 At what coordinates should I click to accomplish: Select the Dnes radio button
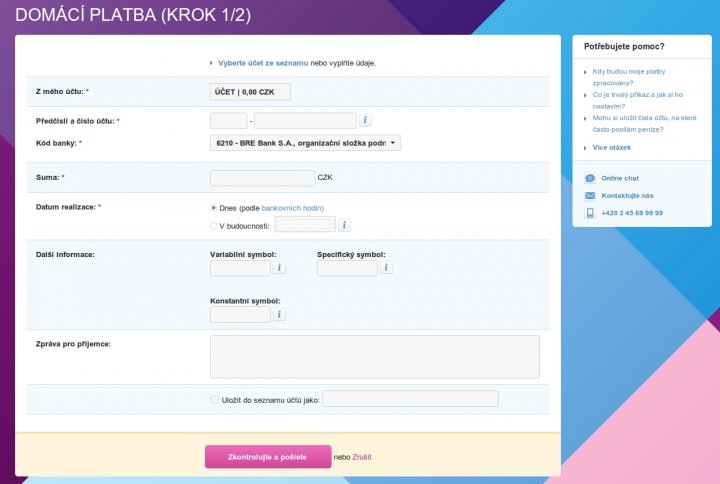[214, 208]
